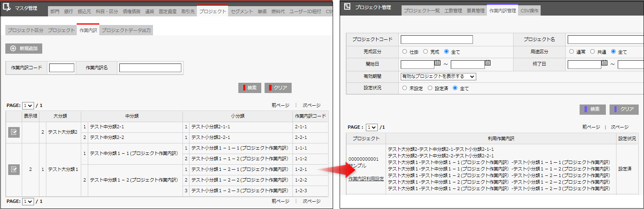Open calendar picker for 開始日 end date
The height and width of the screenshot is (209, 644).
coord(487,63)
